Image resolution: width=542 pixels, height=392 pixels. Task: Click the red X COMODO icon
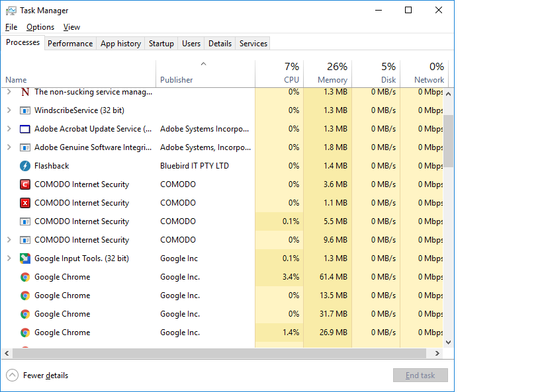click(x=25, y=203)
